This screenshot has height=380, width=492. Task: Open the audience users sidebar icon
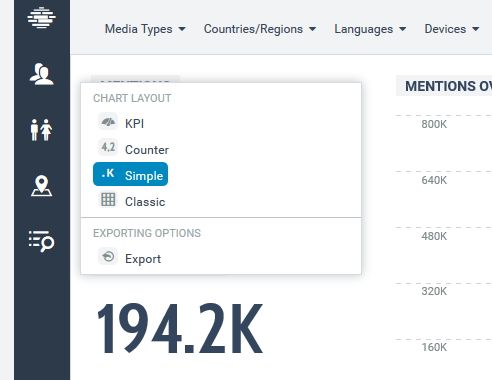point(41,74)
